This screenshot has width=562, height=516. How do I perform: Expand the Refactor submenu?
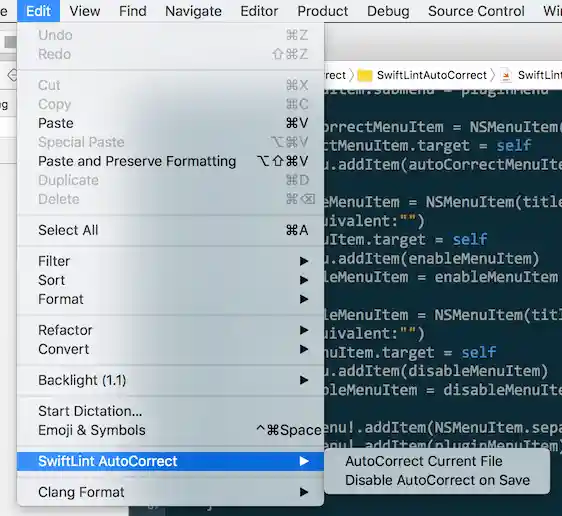pyautogui.click(x=170, y=330)
